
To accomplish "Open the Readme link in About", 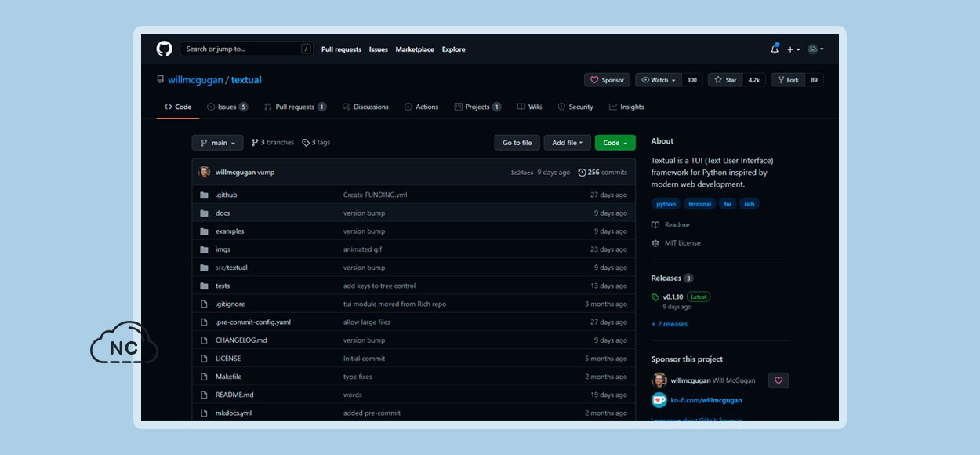I will pyautogui.click(x=671, y=225).
